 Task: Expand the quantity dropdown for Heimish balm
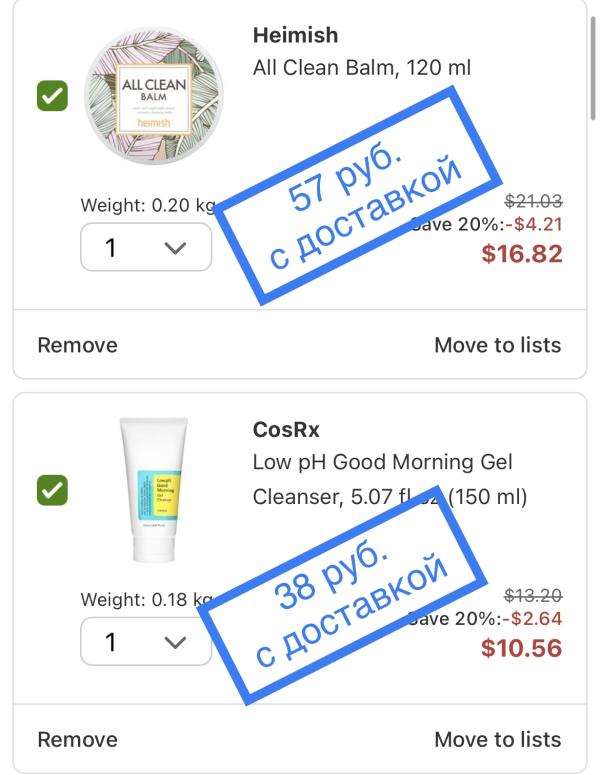point(146,247)
